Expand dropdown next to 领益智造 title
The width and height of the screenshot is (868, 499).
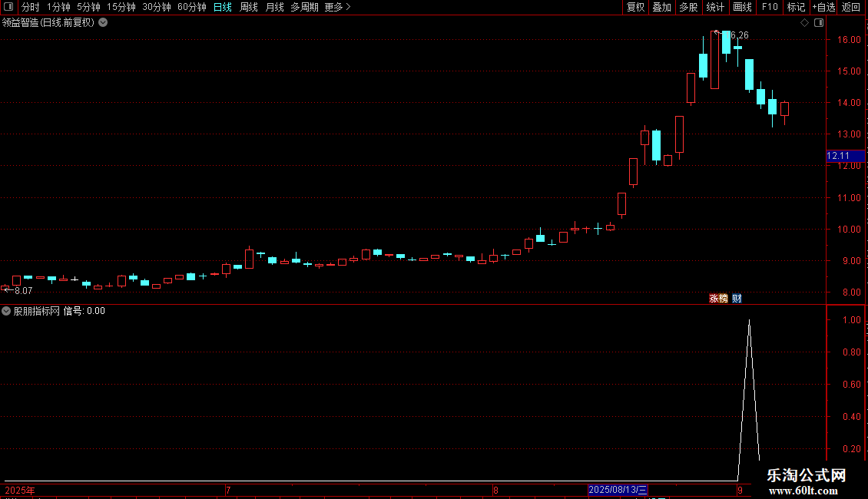103,23
